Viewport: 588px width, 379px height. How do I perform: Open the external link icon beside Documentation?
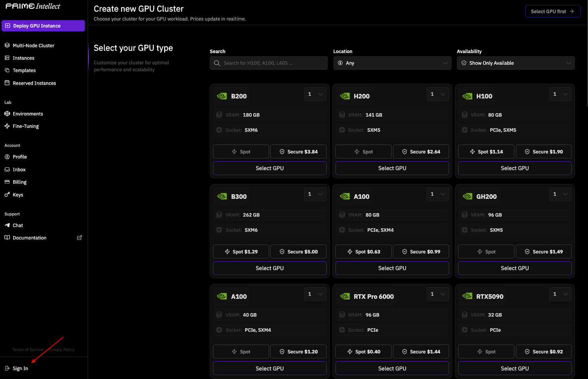80,238
